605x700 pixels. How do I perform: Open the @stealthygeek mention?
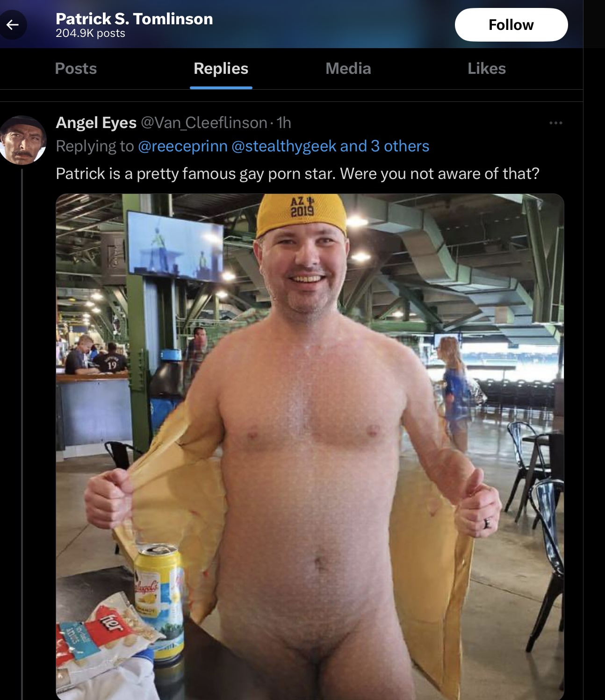pos(284,146)
